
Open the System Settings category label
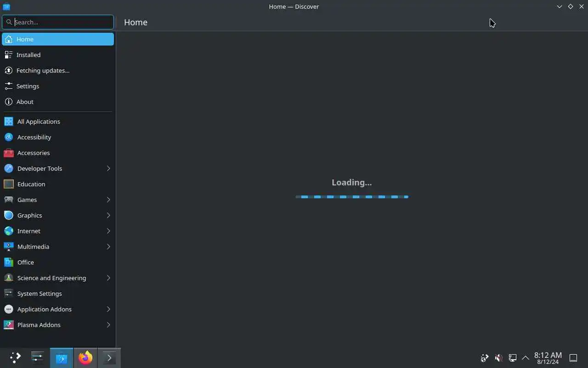point(40,293)
